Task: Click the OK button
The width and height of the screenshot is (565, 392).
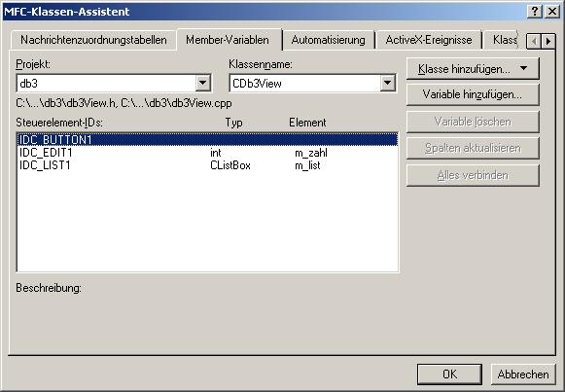Action: [449, 374]
